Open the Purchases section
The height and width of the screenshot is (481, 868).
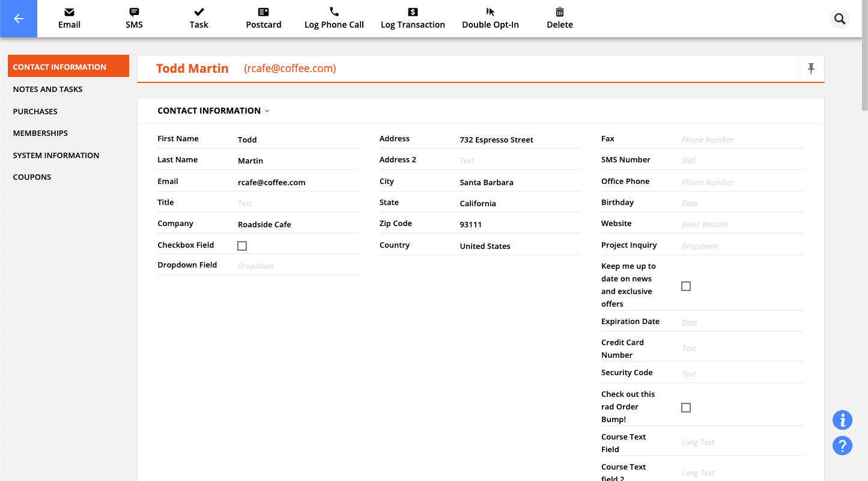35,111
